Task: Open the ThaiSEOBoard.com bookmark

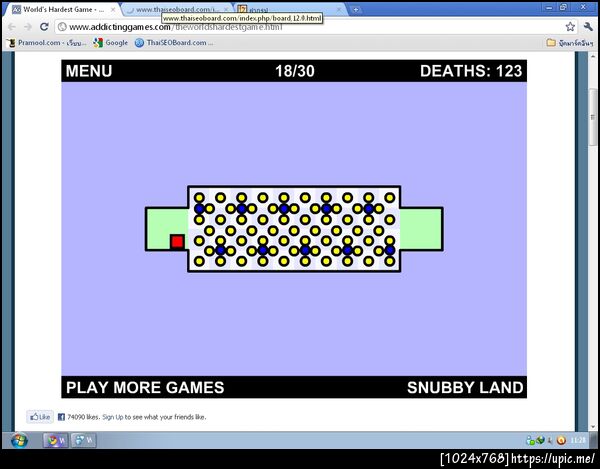Action: pyautogui.click(x=174, y=43)
